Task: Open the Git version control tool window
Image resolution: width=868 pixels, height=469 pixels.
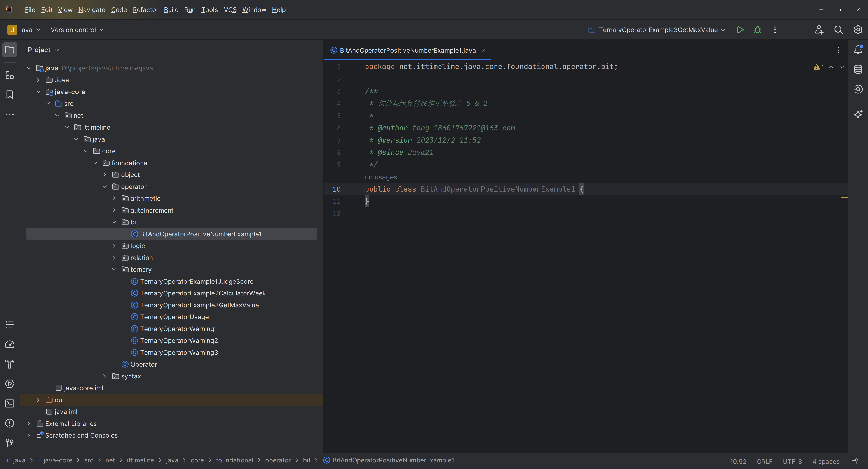Action: (x=10, y=443)
